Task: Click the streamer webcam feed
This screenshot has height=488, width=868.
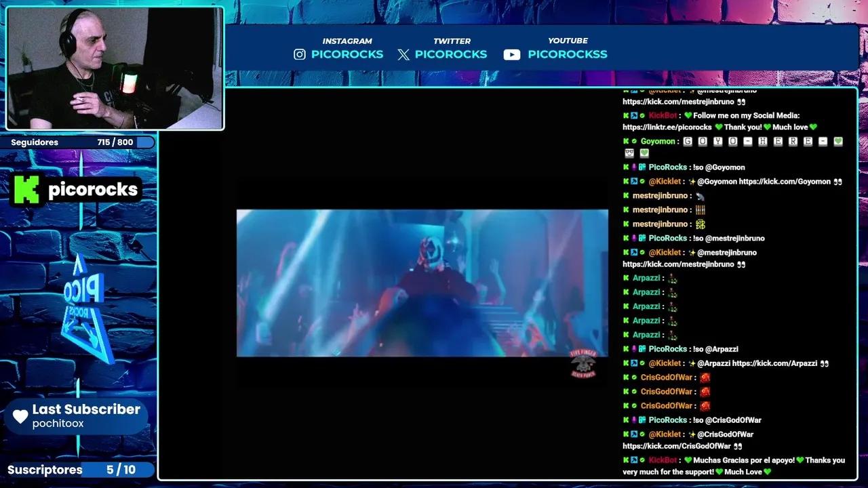Action: (x=115, y=68)
